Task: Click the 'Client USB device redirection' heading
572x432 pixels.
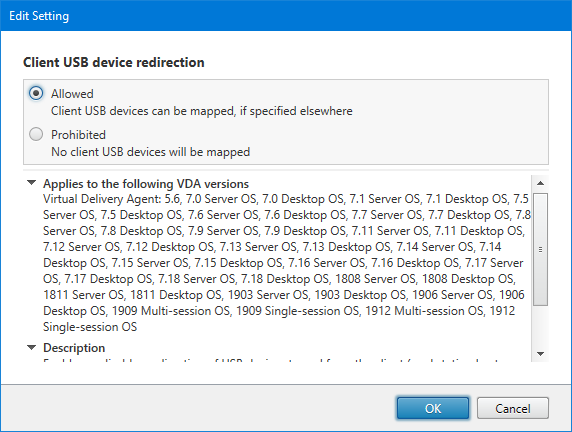Action: coord(114,62)
